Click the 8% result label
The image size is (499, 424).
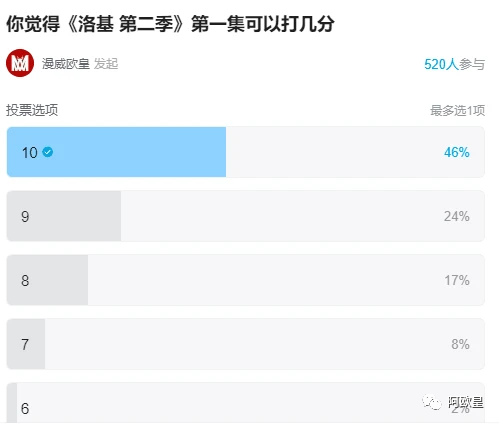pos(460,344)
